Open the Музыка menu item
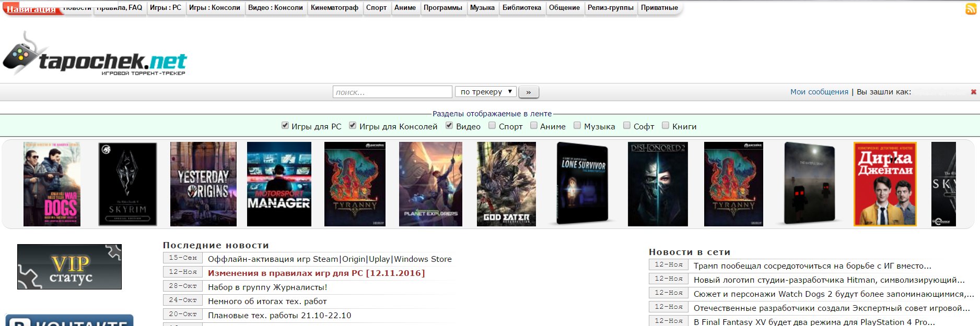980x326 pixels. (482, 8)
